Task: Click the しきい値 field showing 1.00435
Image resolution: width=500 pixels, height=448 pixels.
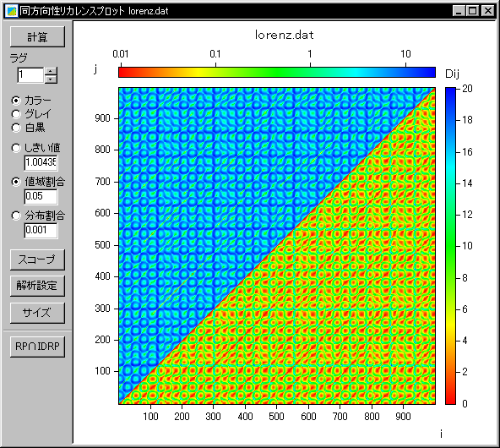Action: [41, 162]
